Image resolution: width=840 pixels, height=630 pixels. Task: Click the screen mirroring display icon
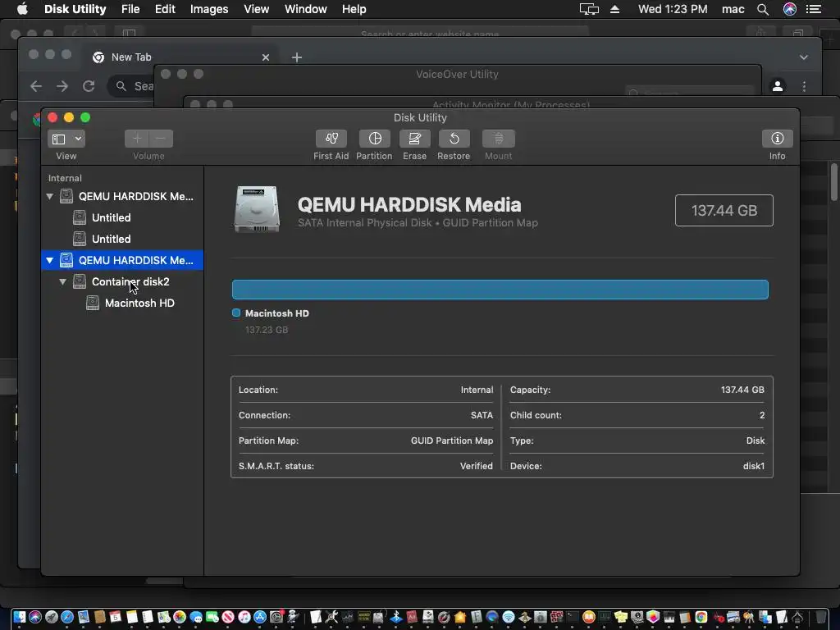pyautogui.click(x=589, y=9)
